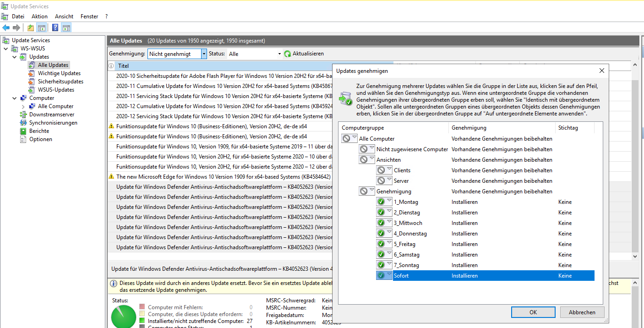644x328 pixels.
Task: Open approval dropdown for 5_Freitag
Action: point(384,244)
